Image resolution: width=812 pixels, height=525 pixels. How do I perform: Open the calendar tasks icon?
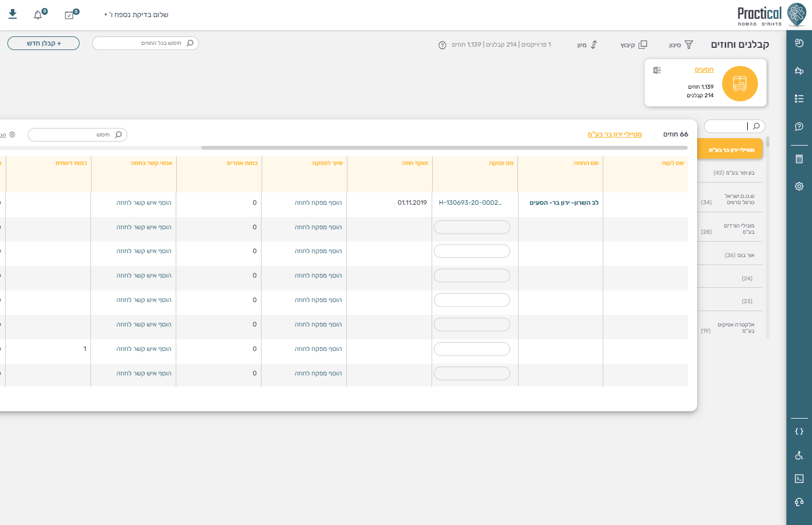(69, 15)
